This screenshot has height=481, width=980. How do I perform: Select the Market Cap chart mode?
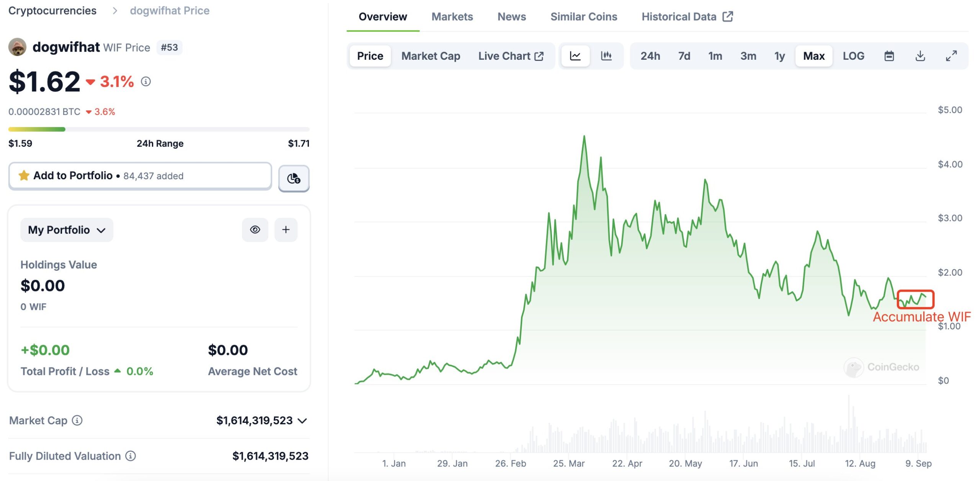[431, 56]
